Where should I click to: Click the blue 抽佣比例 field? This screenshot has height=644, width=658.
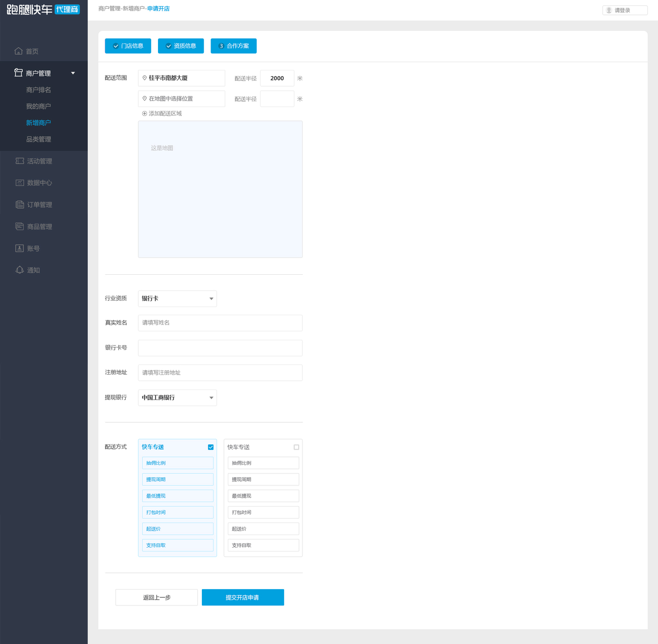(178, 463)
